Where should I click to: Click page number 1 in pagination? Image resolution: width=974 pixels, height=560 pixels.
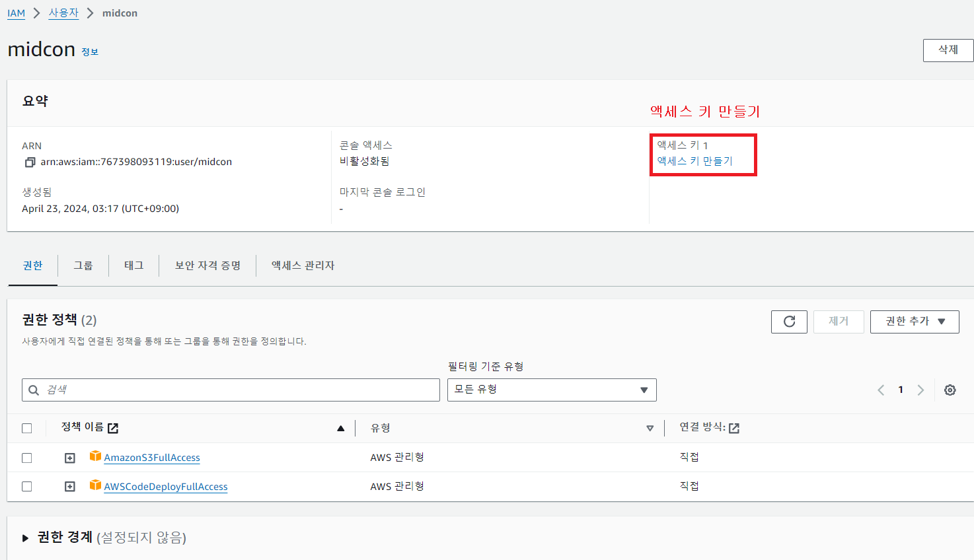tap(901, 390)
